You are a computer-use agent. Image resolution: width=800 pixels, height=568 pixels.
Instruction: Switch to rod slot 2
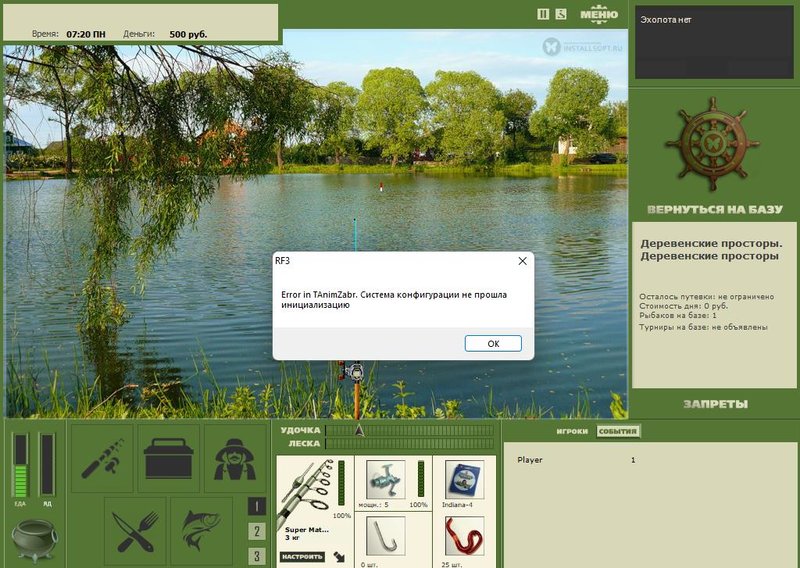(x=257, y=531)
